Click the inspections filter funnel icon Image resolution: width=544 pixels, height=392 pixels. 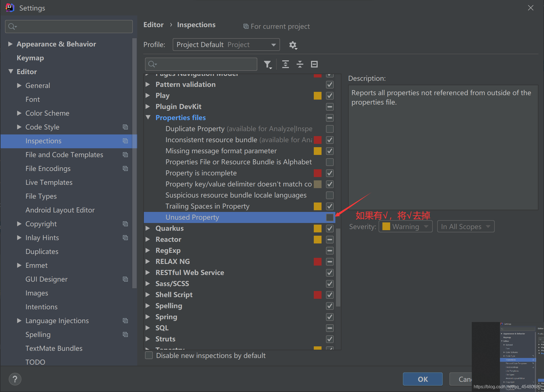(267, 64)
